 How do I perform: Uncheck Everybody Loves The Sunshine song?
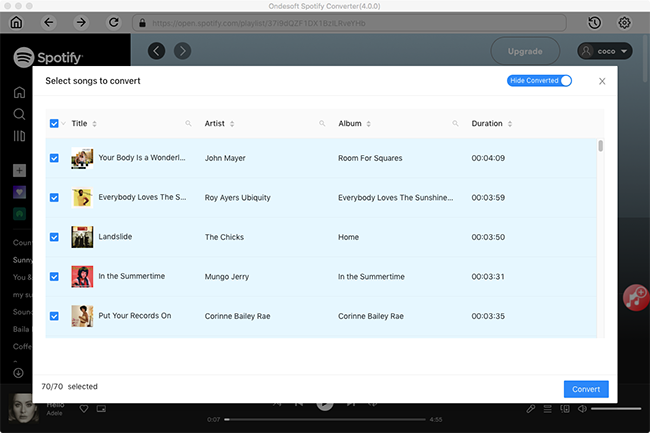coord(54,197)
